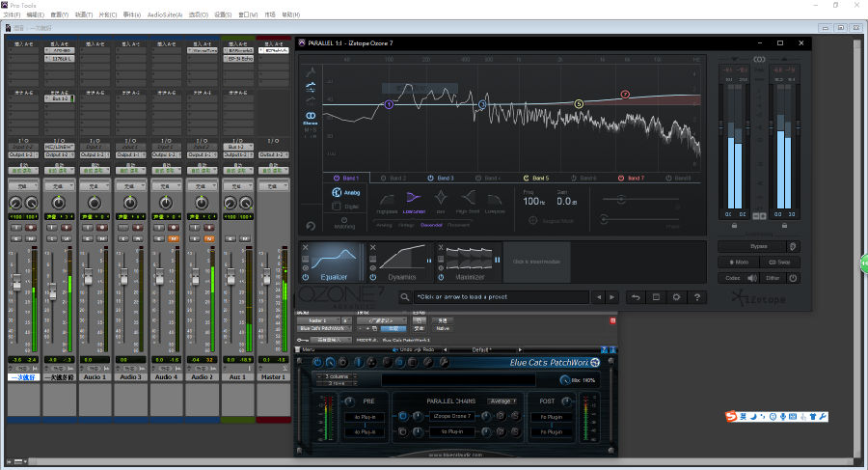Click the Swap button in Ozone
The width and height of the screenshot is (868, 470).
779,263
